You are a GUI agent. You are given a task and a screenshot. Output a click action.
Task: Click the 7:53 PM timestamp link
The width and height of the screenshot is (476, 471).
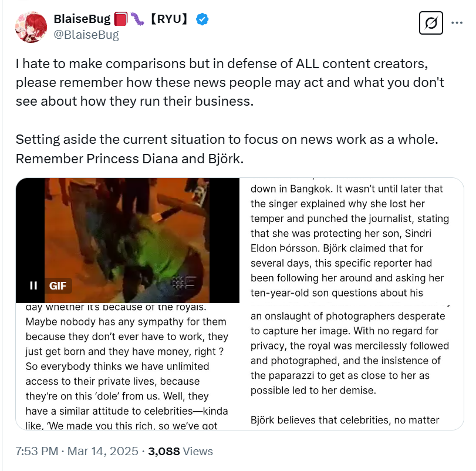pyautogui.click(x=37, y=451)
